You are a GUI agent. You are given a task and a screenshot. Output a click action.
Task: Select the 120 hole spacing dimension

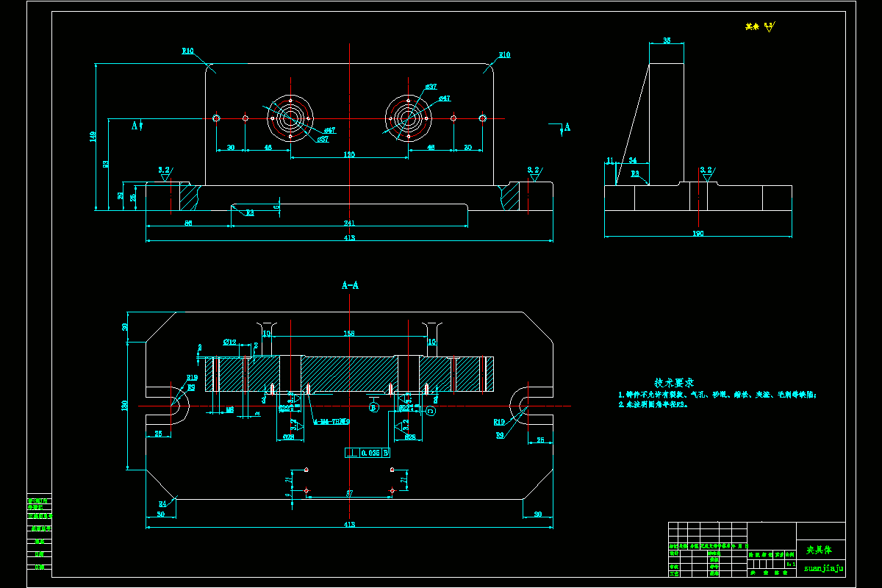349,154
